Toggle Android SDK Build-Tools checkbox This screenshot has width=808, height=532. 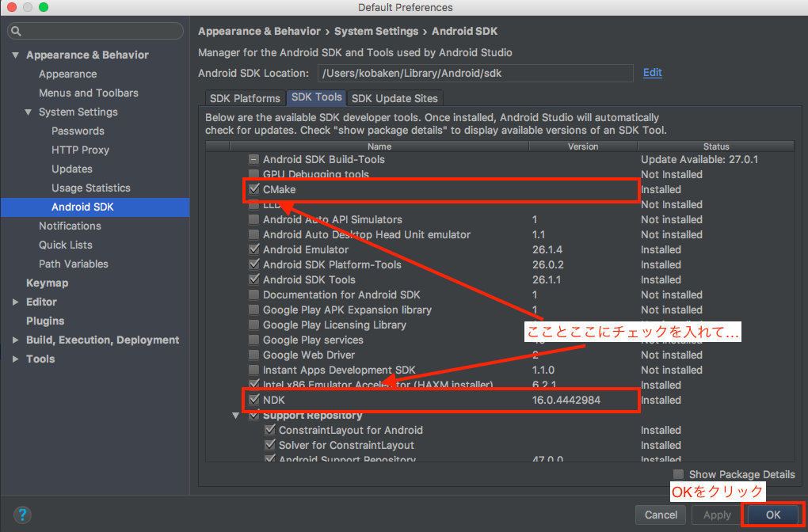tap(254, 159)
